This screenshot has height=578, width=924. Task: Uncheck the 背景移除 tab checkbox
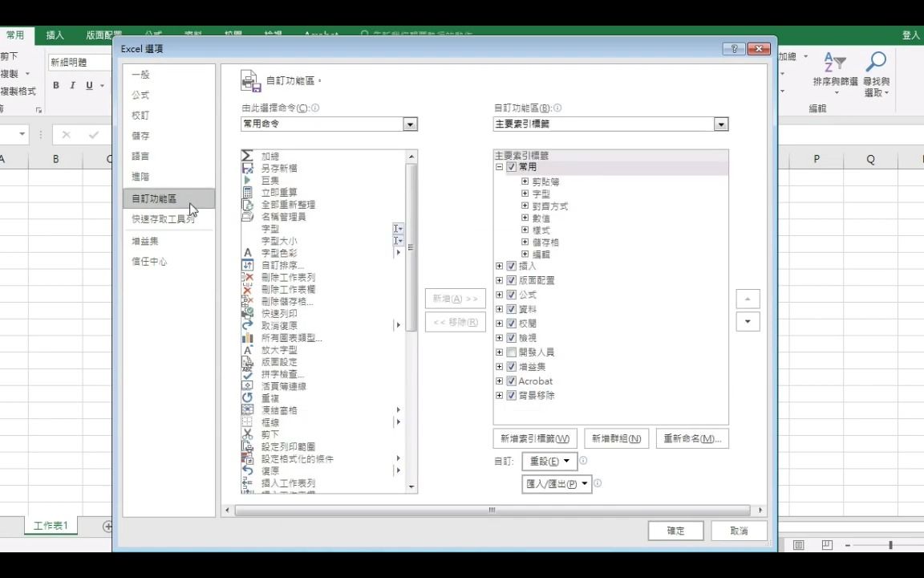(511, 395)
